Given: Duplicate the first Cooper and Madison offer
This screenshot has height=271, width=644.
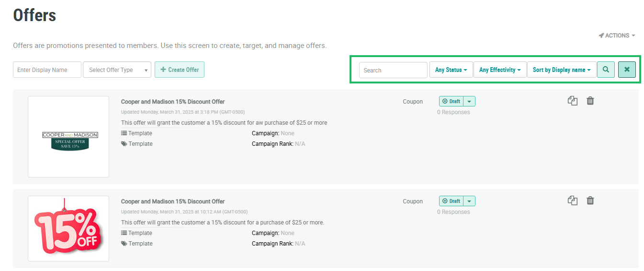Looking at the screenshot, I should pos(572,101).
